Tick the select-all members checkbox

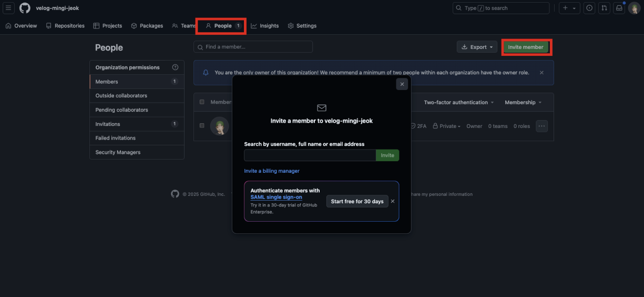coord(202,102)
